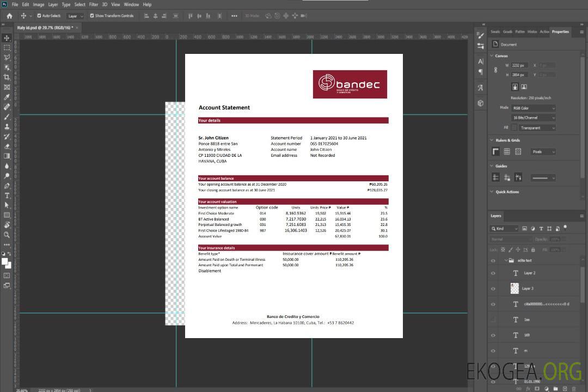Open the Character panel icon
This screenshot has width=588, height=392.
pos(481,62)
